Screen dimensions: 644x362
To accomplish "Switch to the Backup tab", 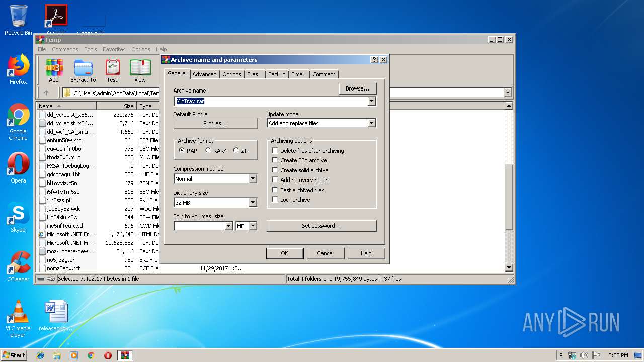I will 277,74.
